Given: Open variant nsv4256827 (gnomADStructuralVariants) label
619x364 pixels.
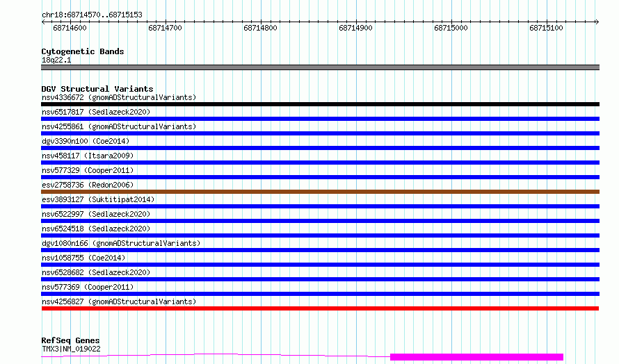Looking at the screenshot, I should coord(119,301).
